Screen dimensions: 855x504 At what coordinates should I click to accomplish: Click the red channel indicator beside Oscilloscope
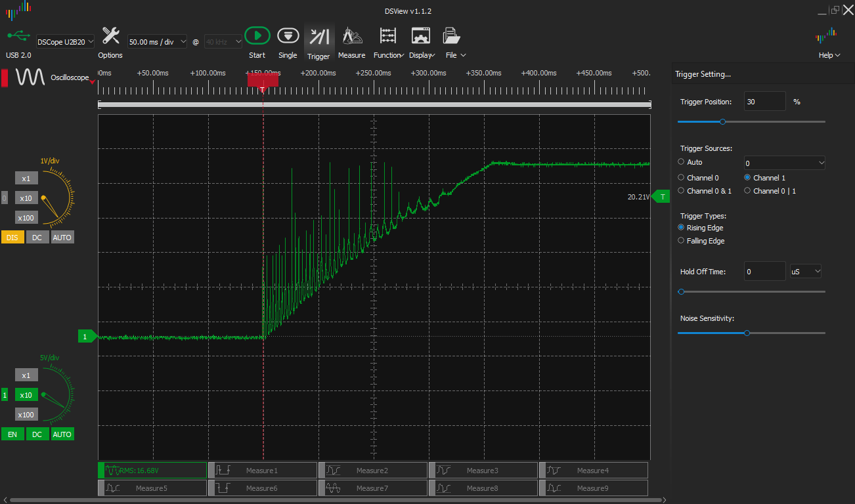pos(5,77)
